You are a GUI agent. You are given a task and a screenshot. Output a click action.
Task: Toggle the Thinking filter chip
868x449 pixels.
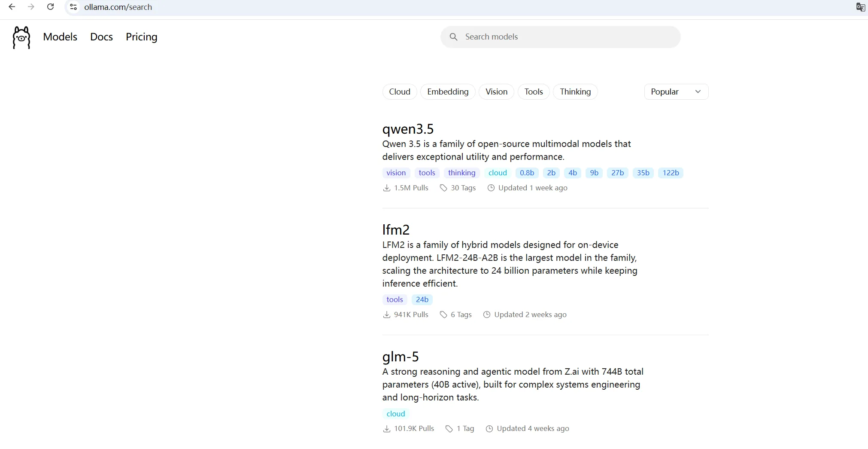(x=575, y=92)
